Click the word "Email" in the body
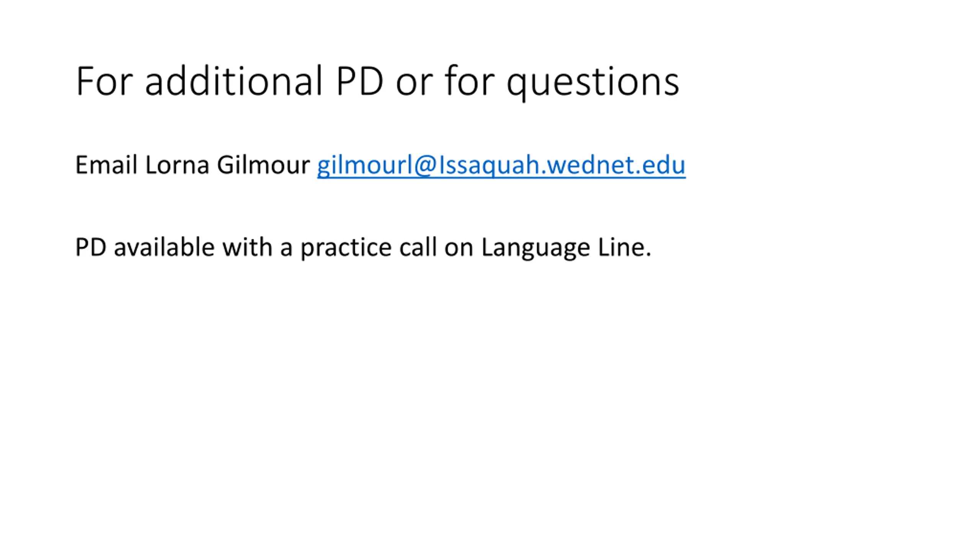The height and width of the screenshot is (551, 980). coord(106,165)
